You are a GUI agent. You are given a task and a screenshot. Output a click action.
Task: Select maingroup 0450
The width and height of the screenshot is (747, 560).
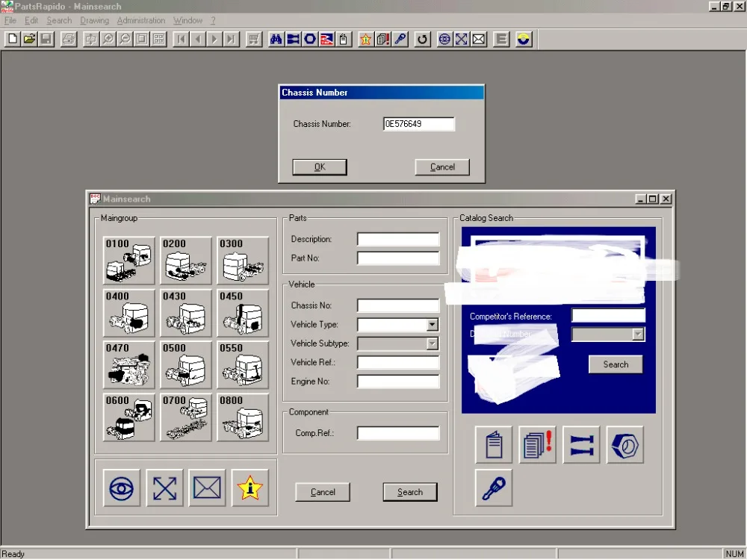(243, 313)
